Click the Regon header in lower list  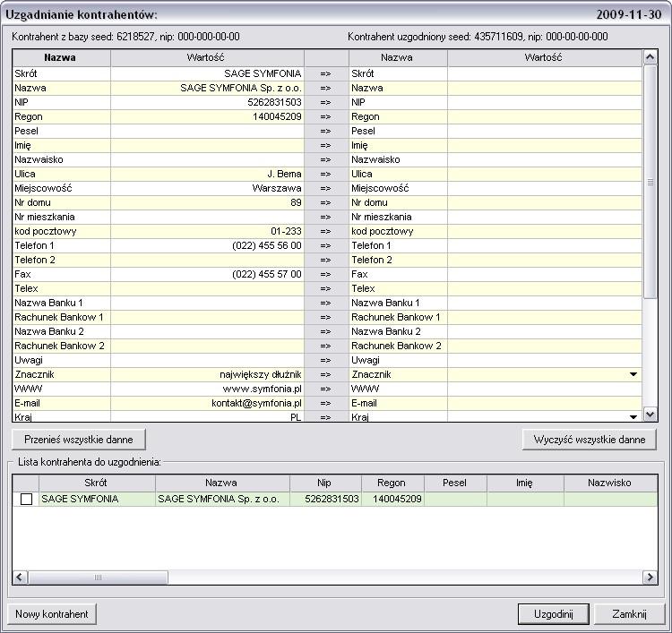[x=392, y=483]
